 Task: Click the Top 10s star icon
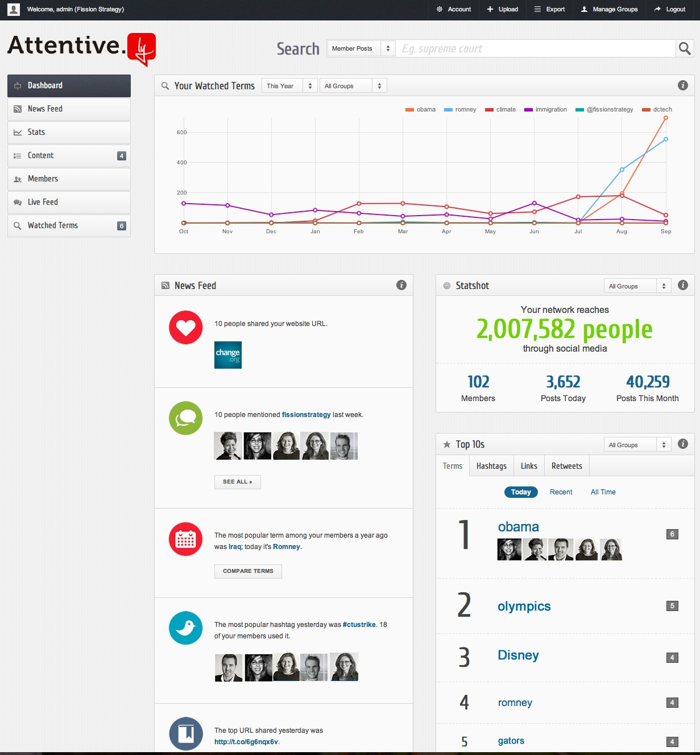coord(446,444)
